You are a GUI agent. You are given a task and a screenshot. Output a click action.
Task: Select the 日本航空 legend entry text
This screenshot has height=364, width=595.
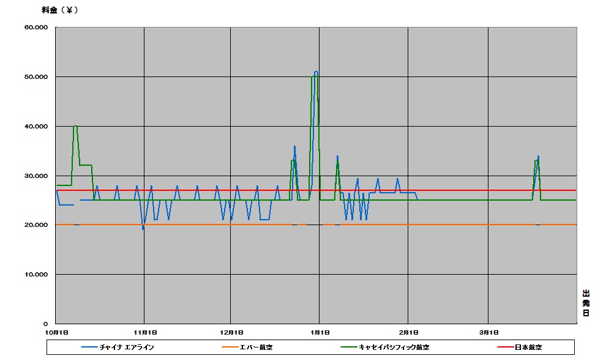(x=528, y=347)
